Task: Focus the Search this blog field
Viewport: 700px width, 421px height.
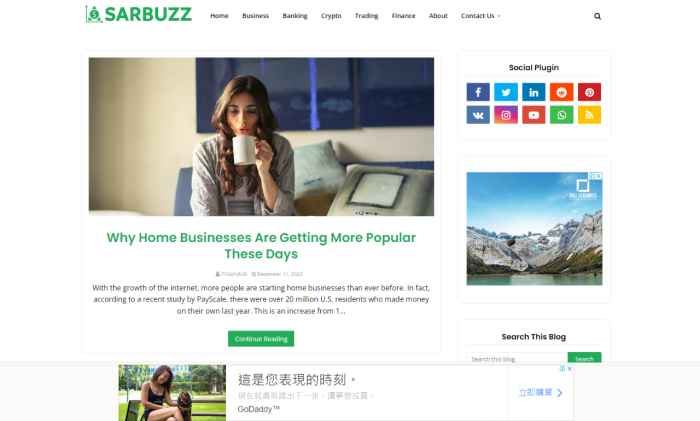Action: point(517,358)
